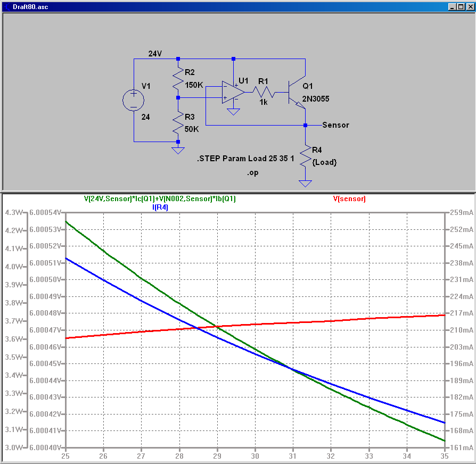476x464 pixels.
Task: Click the 259mA current axis label
Action: click(462, 212)
